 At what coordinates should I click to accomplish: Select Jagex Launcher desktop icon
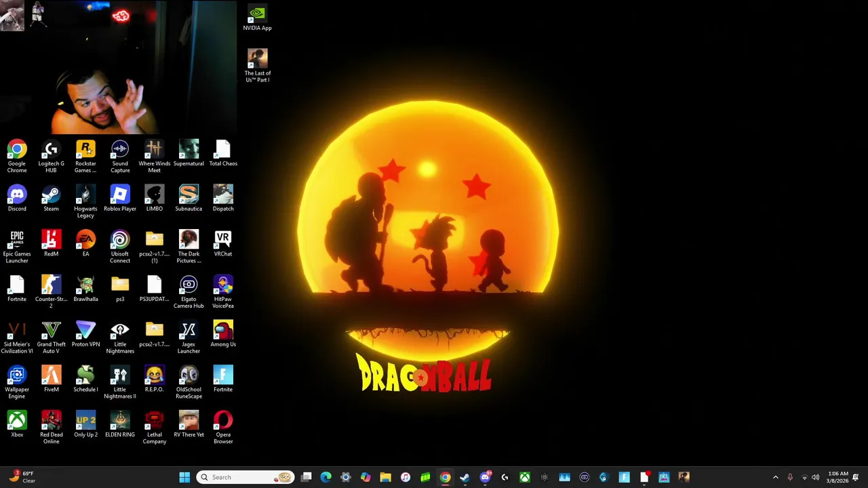coord(189,337)
